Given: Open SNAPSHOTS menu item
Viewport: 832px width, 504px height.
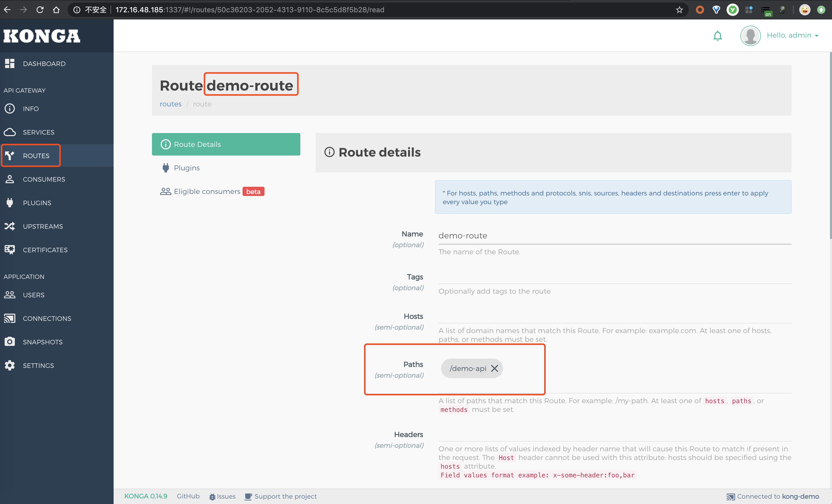Looking at the screenshot, I should click(x=57, y=342).
